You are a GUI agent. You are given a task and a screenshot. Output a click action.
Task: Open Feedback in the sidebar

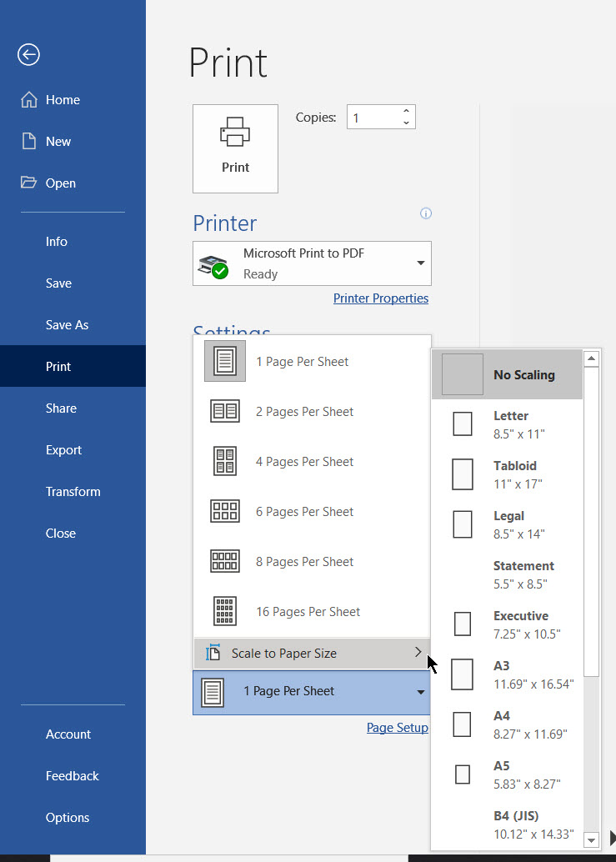(x=73, y=775)
